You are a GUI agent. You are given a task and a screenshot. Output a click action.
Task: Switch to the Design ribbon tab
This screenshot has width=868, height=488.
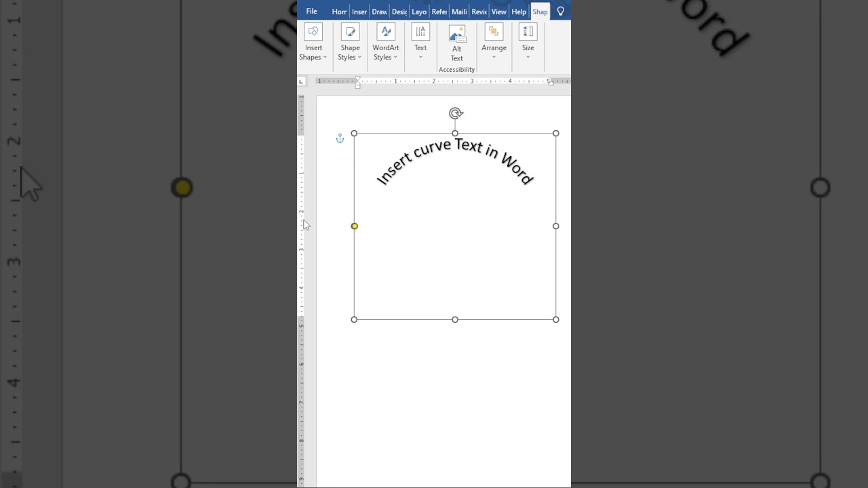click(399, 12)
